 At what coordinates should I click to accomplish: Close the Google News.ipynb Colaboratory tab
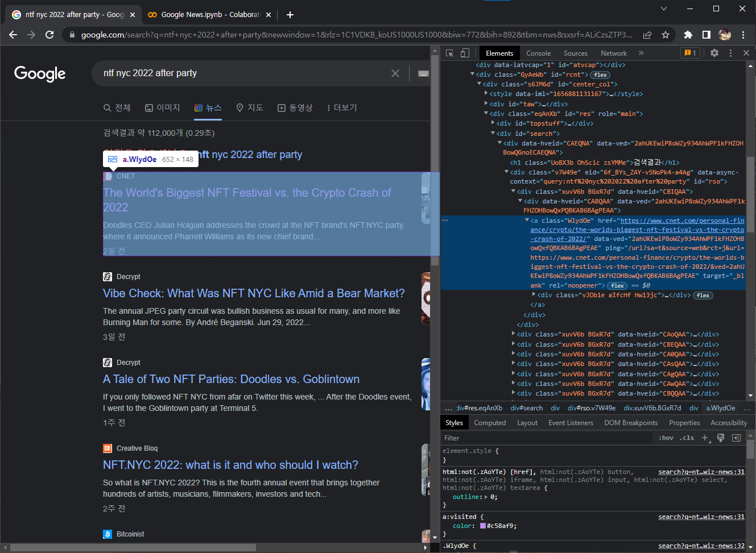pyautogui.click(x=269, y=15)
